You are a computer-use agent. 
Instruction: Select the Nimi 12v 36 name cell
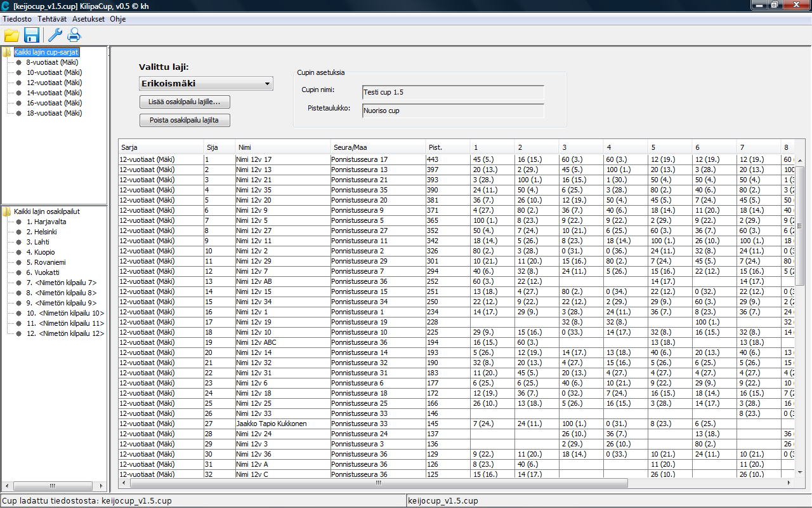[x=283, y=454]
